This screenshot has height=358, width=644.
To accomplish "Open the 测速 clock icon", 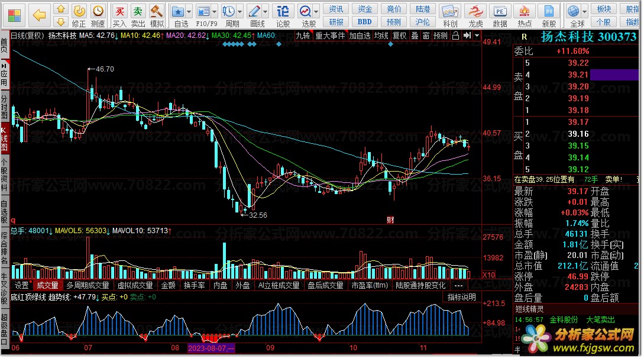I will [x=98, y=15].
